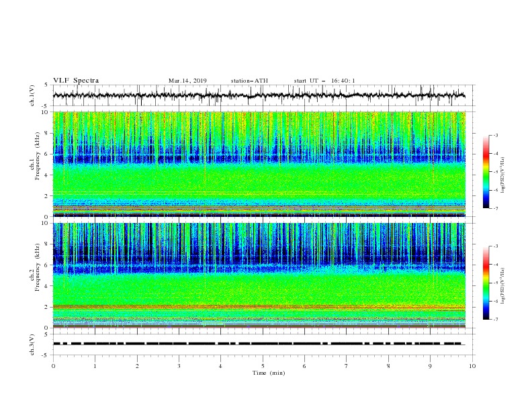The image size is (532, 411).
Task: Click inside the ch.2 spectrogram panel
Action: tap(263, 275)
